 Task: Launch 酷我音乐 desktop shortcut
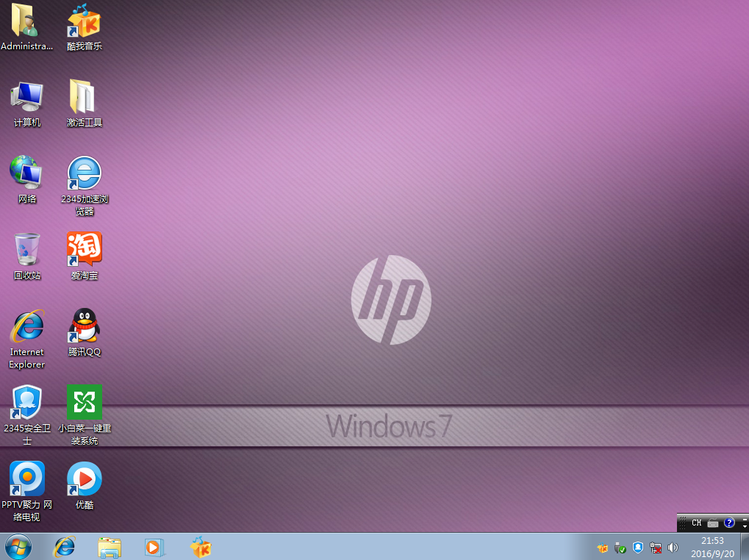click(85, 28)
